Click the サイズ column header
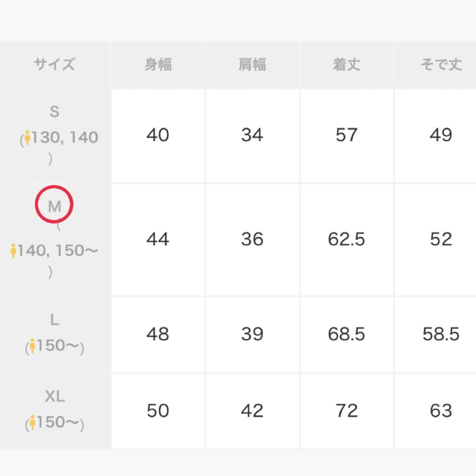 pos(55,65)
